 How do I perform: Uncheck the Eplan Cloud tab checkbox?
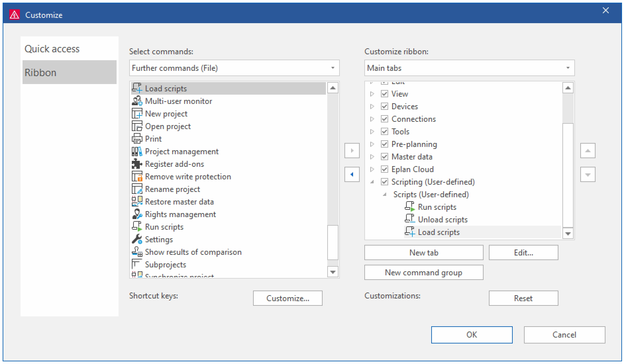coord(384,169)
